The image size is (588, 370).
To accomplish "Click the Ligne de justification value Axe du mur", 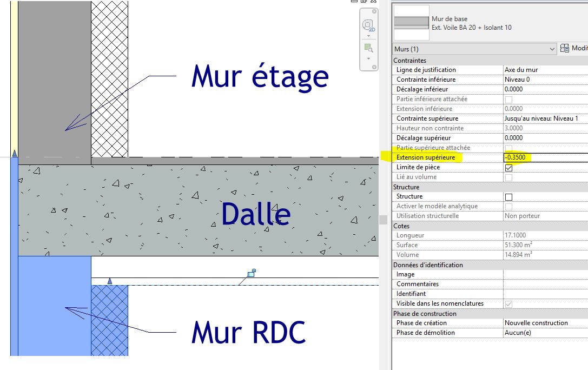I will [545, 70].
